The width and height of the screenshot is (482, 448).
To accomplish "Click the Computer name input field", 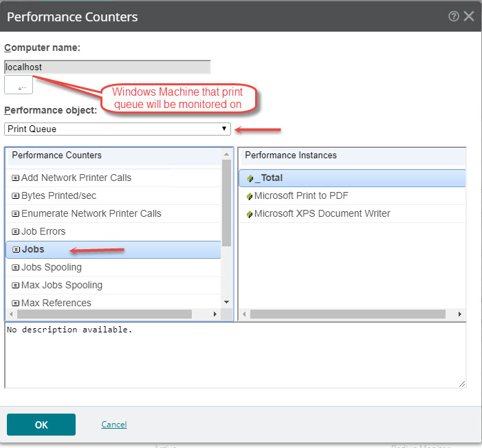I will [x=107, y=67].
